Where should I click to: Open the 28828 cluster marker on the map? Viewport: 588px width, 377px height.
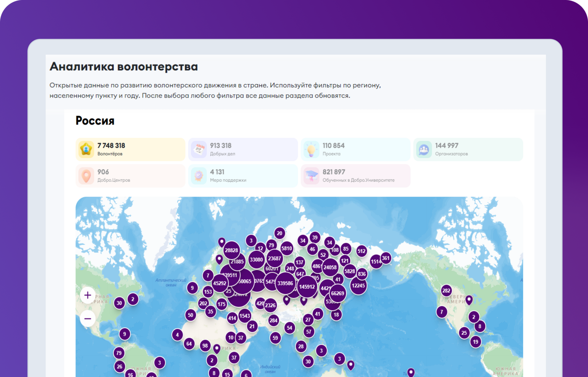[x=231, y=250]
